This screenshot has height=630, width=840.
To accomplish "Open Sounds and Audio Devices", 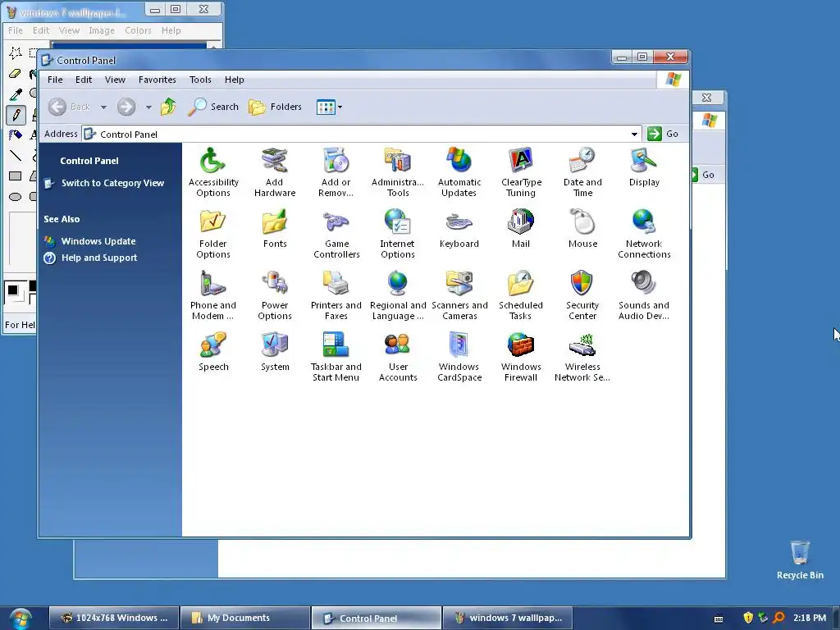I will (x=644, y=295).
